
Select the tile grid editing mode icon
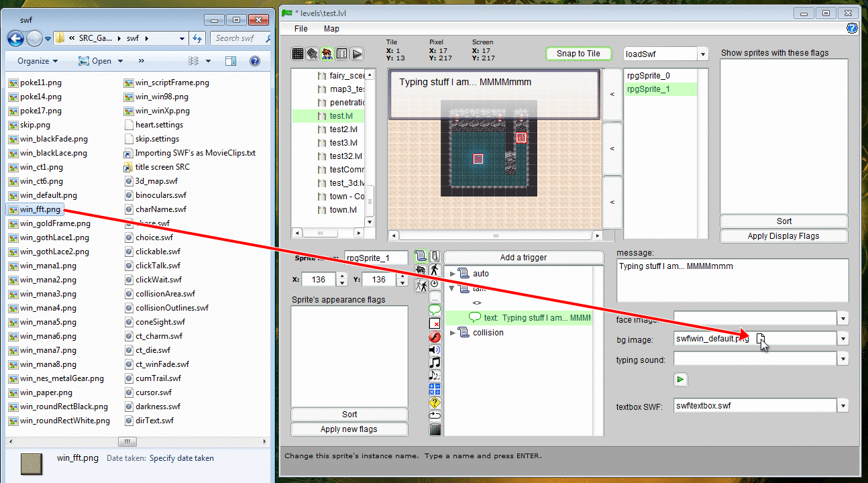tap(299, 54)
